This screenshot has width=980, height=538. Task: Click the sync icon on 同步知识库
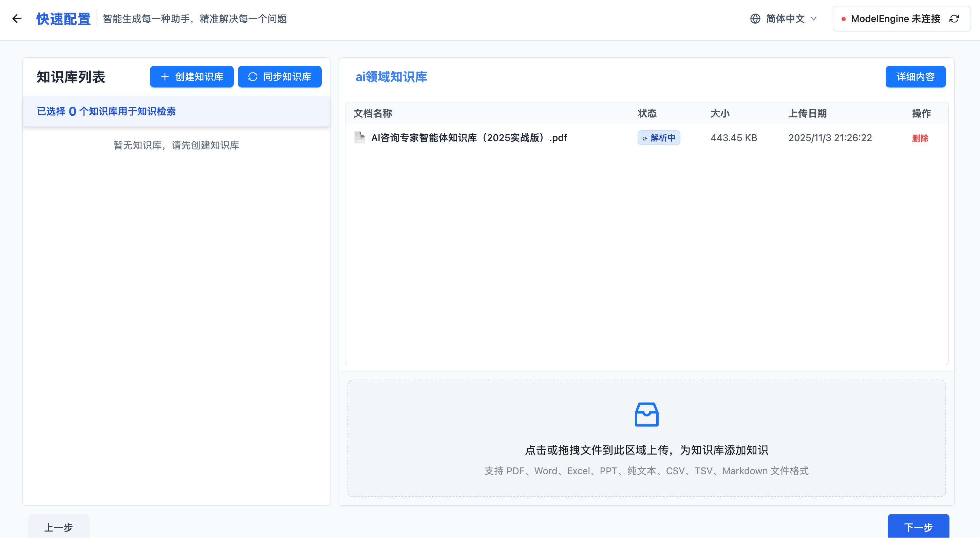252,77
